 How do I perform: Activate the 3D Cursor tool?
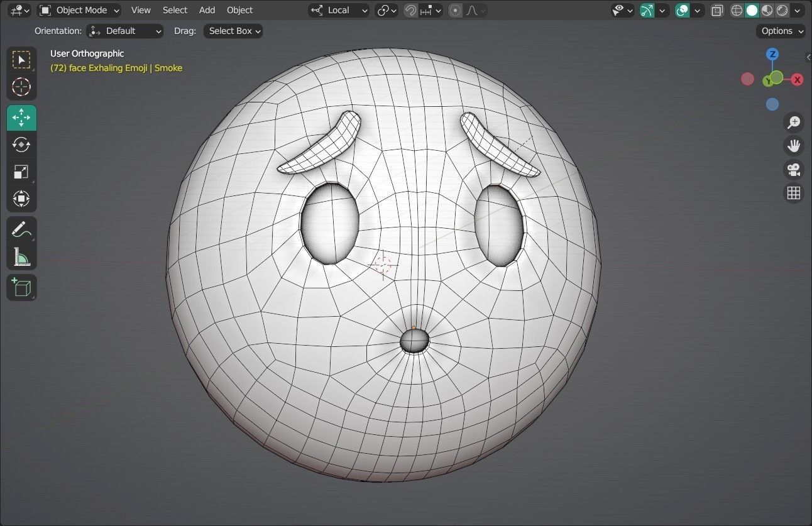21,87
